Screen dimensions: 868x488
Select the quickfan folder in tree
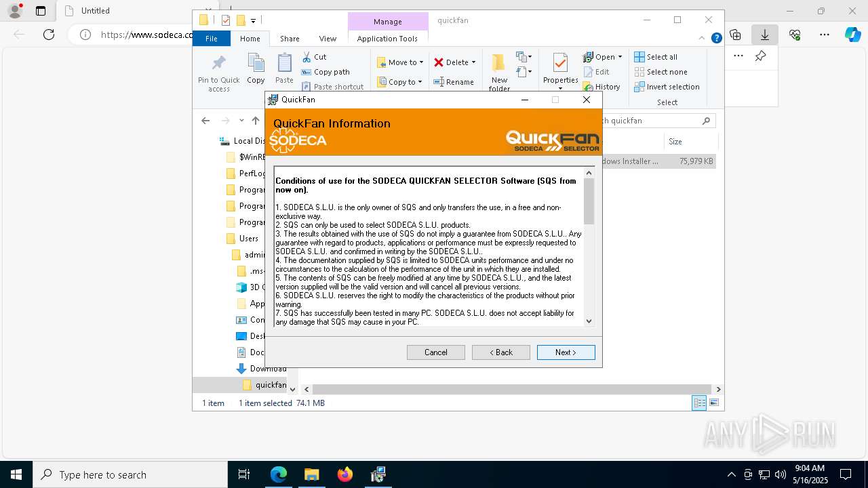[264, 385]
